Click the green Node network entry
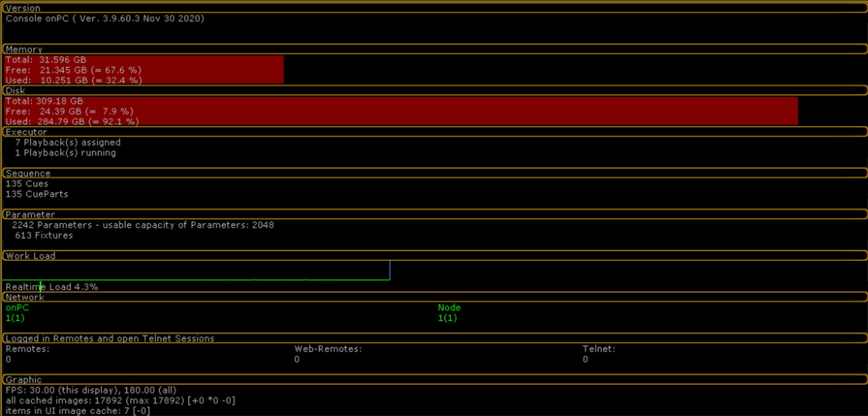Screen dimensions: 868x416 pyautogui.click(x=449, y=307)
